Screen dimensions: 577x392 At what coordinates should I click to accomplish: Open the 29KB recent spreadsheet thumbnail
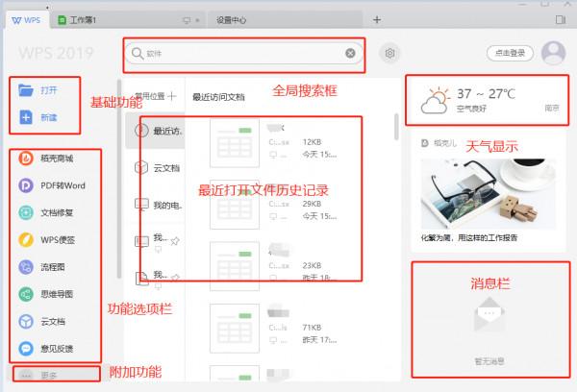click(235, 205)
